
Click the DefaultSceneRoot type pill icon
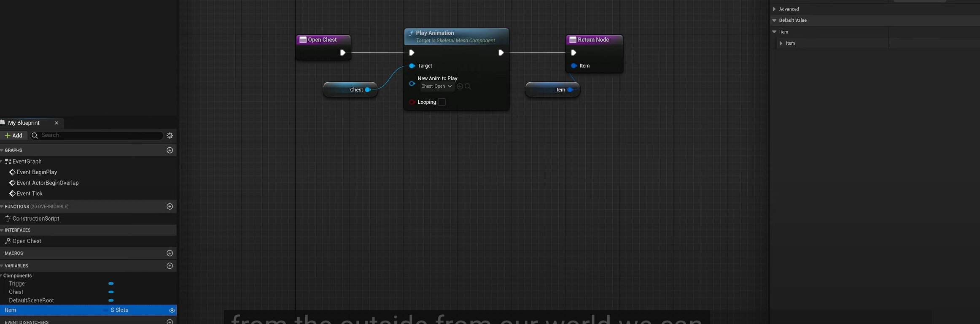coord(111,300)
